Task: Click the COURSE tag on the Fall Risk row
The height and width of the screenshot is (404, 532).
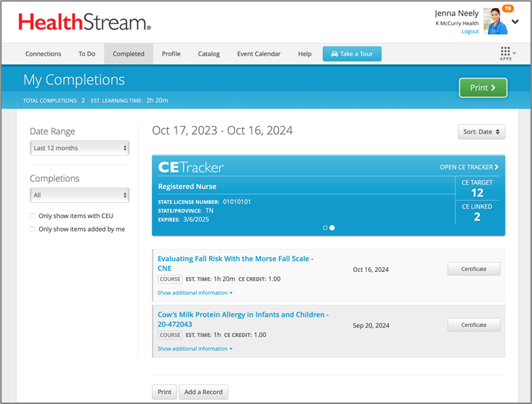Action: 170,279
